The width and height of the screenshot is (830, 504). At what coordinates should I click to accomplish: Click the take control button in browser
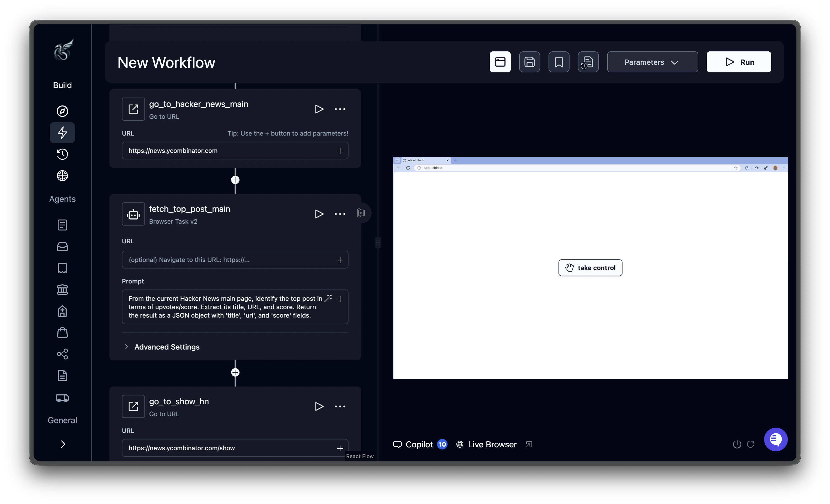pos(590,268)
